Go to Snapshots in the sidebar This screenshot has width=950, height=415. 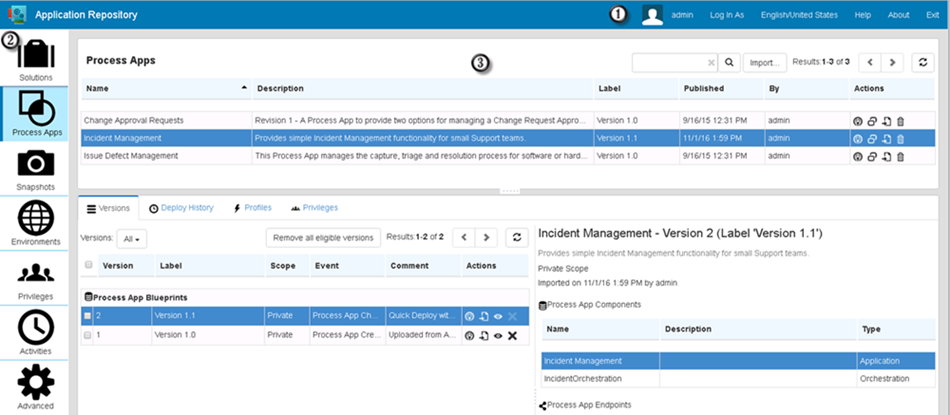click(35, 169)
